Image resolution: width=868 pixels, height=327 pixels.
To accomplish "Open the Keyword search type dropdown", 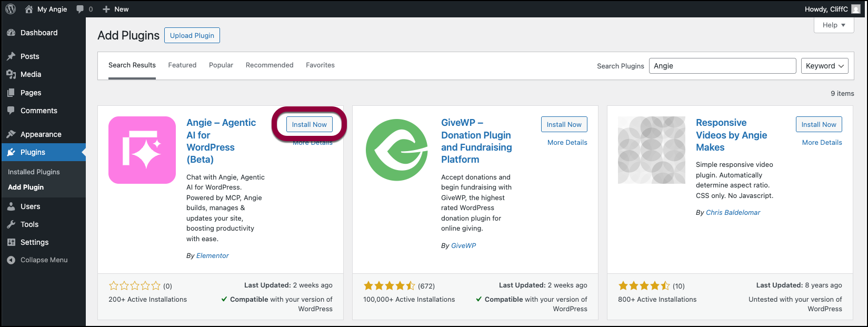I will 824,66.
